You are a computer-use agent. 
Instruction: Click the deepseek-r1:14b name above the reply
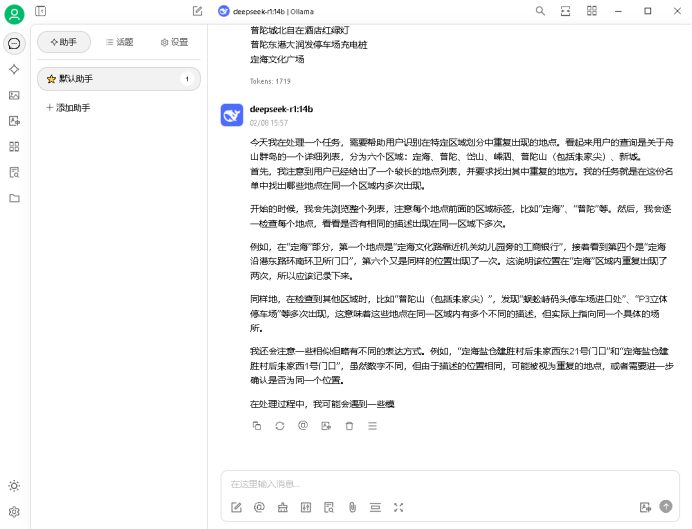point(281,109)
